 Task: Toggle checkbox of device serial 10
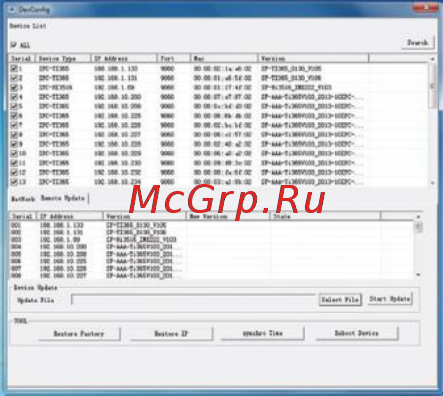point(14,153)
